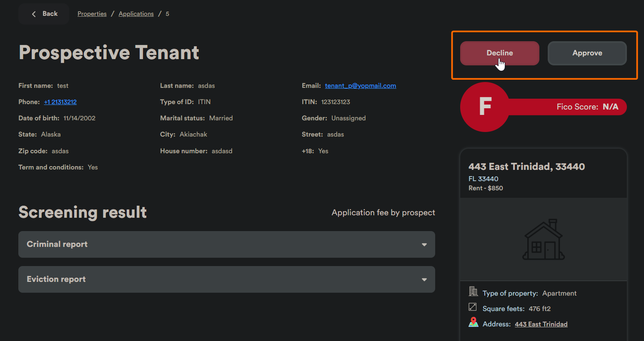This screenshot has width=644, height=341.
Task: Expand the Criminal report dropdown arrow
Action: [424, 244]
